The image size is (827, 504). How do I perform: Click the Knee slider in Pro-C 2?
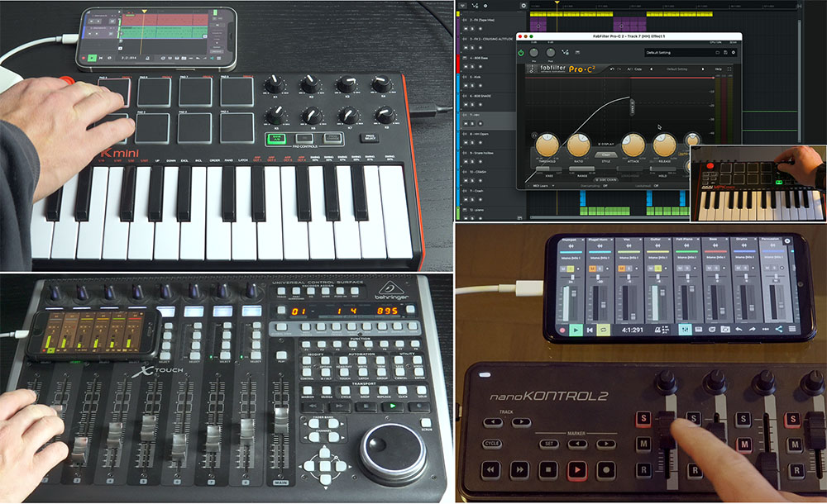pos(549,169)
